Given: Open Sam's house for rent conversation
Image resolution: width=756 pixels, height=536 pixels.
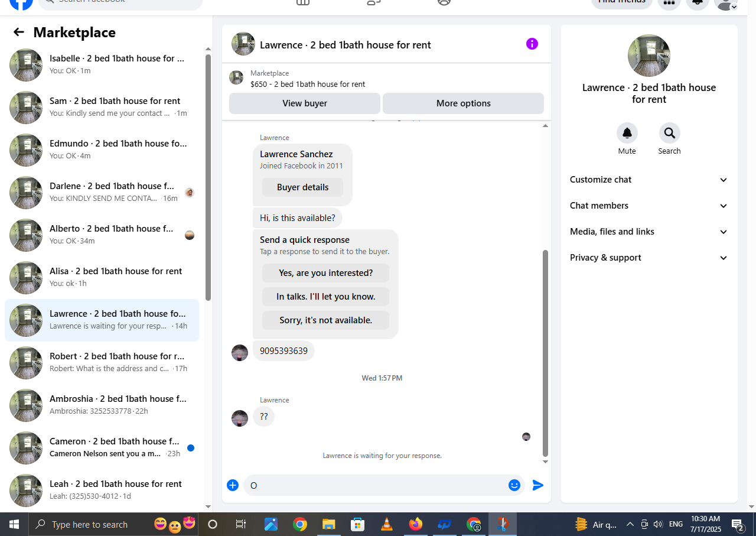Looking at the screenshot, I should 102,108.
